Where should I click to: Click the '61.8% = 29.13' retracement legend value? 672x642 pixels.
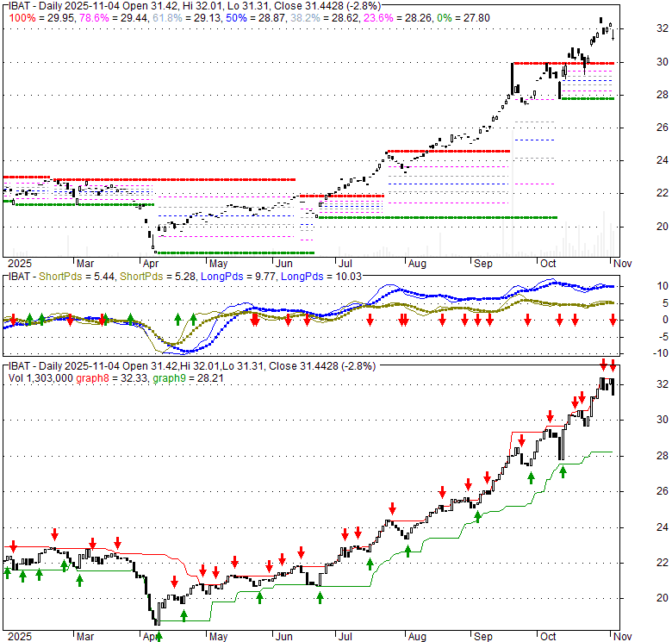187,18
